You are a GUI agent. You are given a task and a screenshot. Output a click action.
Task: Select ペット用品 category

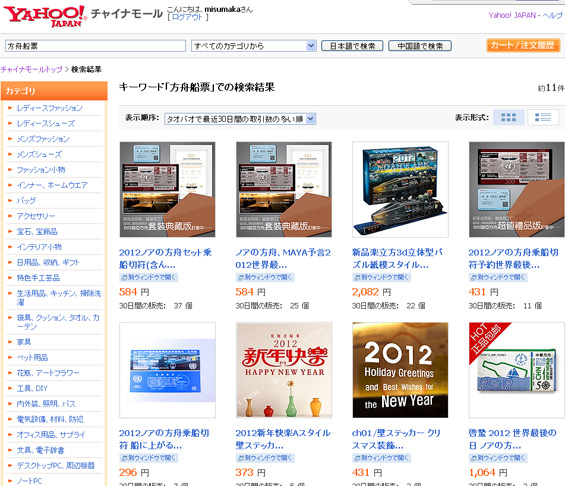32,357
